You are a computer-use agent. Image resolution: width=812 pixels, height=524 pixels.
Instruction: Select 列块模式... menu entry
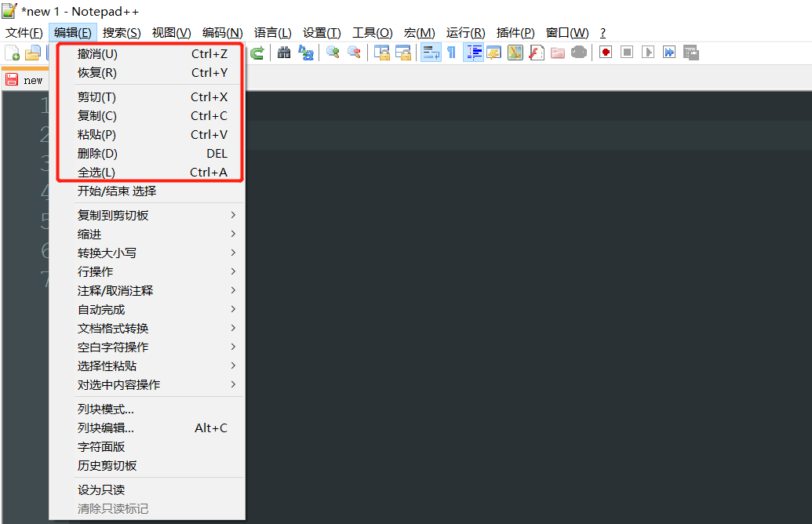(x=147, y=409)
